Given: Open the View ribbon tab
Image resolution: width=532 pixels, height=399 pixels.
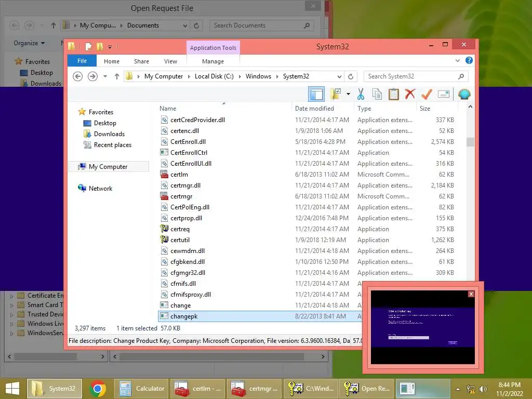Looking at the screenshot, I should pos(170,61).
